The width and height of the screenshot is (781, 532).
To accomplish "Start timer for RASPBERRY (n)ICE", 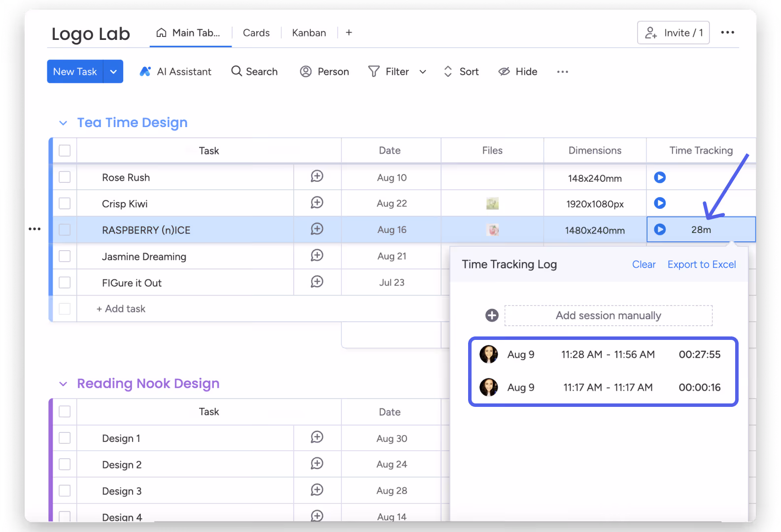I will click(660, 230).
